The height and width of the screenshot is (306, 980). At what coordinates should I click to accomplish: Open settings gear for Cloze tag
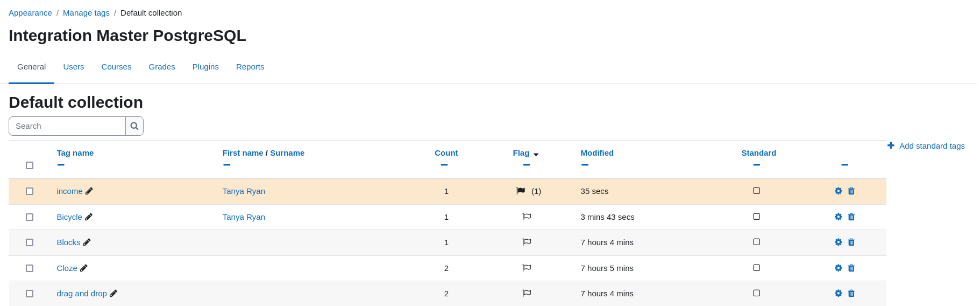pyautogui.click(x=838, y=268)
